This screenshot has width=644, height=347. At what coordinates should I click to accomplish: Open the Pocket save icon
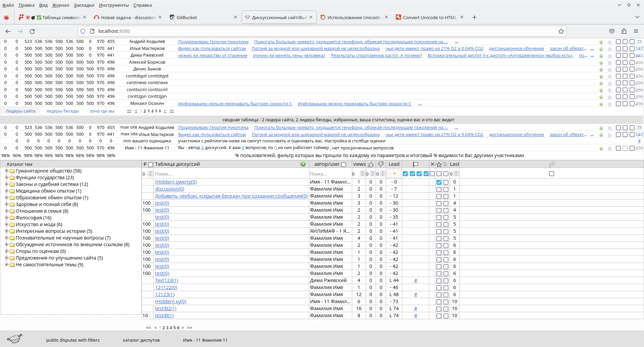click(612, 31)
